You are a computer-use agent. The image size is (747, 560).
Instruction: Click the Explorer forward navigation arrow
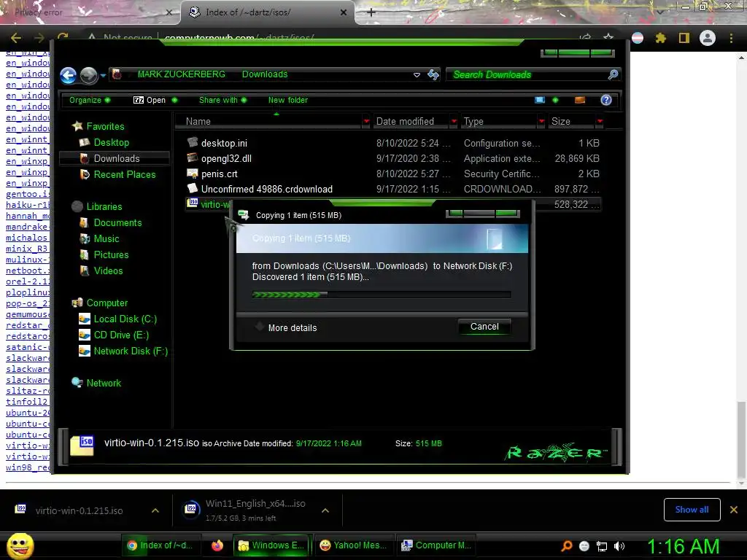(88, 75)
